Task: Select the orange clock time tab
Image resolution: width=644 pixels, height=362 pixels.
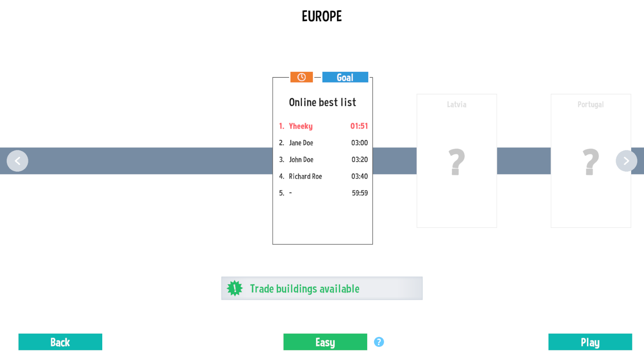Action: [301, 77]
